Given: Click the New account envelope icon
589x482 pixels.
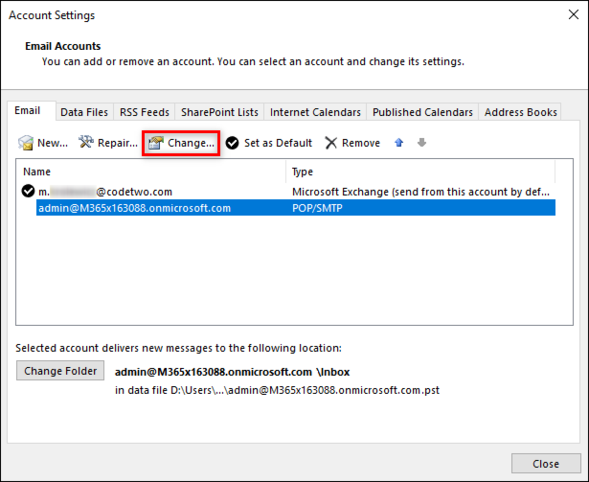Looking at the screenshot, I should pos(26,143).
